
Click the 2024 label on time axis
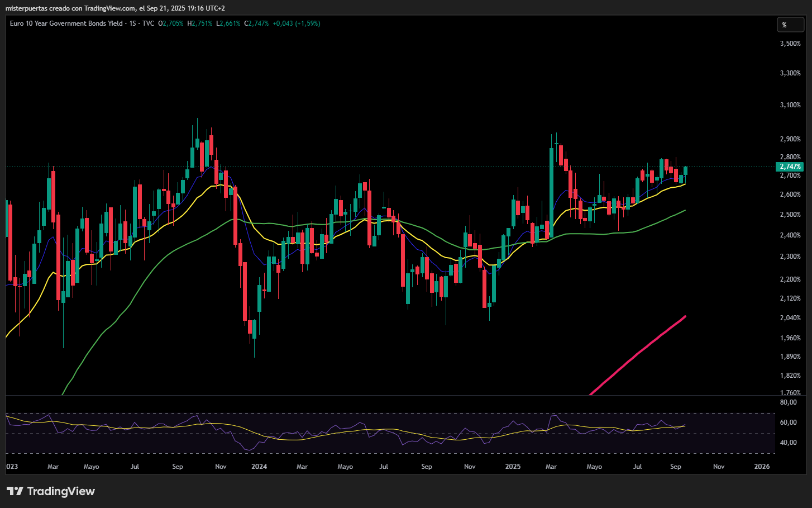click(259, 467)
